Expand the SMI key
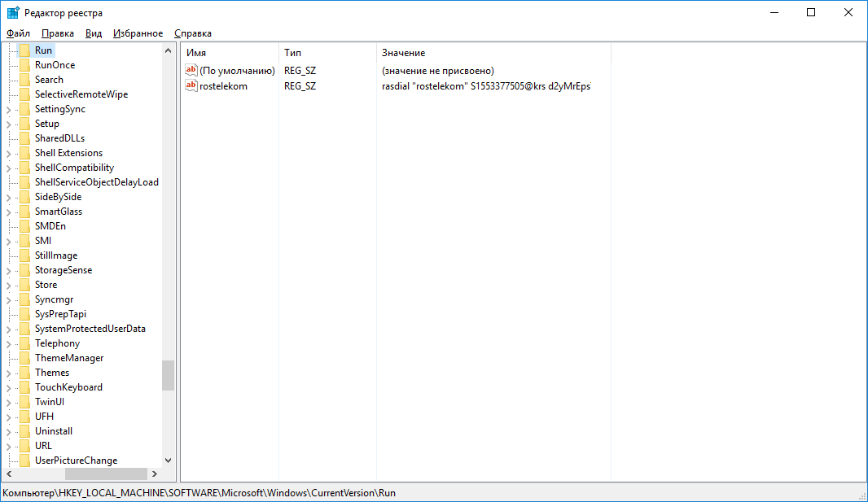868x502 pixels. [x=9, y=242]
